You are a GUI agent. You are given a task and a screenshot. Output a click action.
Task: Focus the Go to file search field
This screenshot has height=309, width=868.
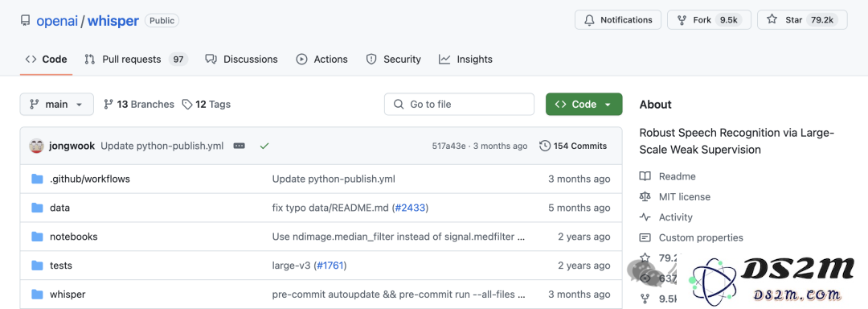(459, 104)
